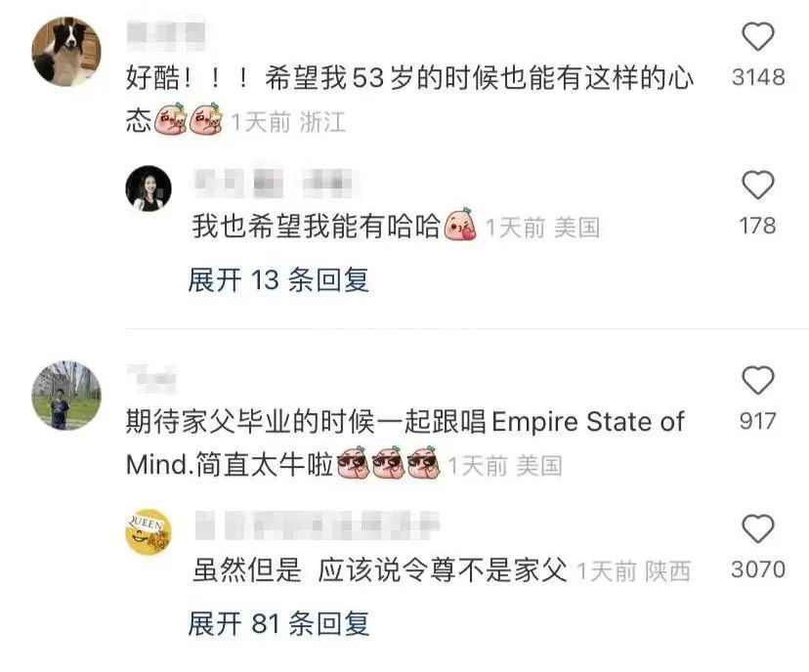Screen dimensions: 809x672
Task: Select the comment mentioning Empire State of Mind
Action: tap(405, 443)
